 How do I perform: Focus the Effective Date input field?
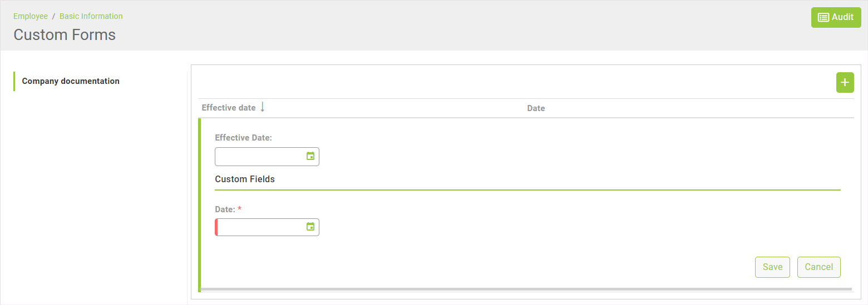(x=260, y=157)
